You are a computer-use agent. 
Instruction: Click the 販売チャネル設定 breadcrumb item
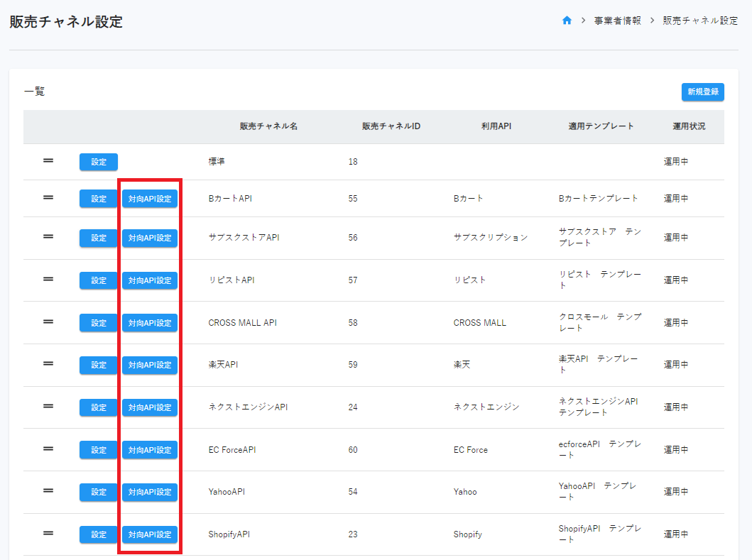click(x=700, y=21)
